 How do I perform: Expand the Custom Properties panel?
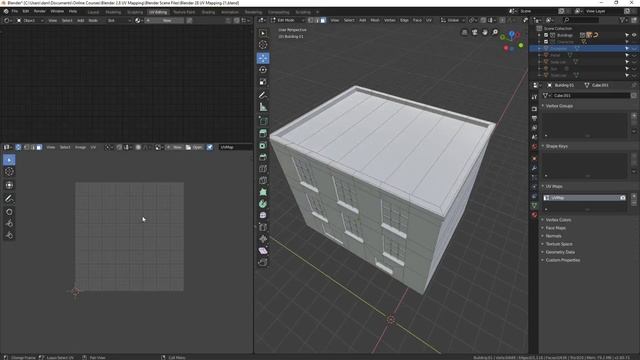pos(562,260)
